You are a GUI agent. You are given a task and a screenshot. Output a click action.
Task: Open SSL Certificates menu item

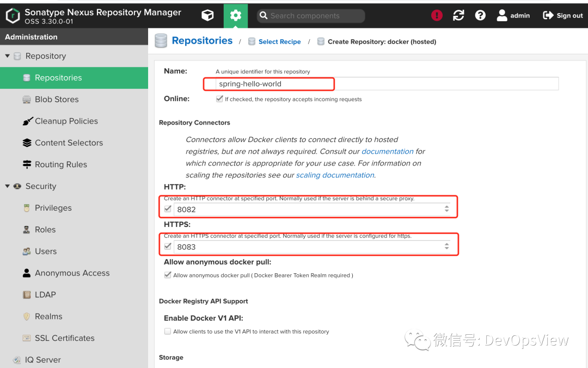click(x=74, y=338)
